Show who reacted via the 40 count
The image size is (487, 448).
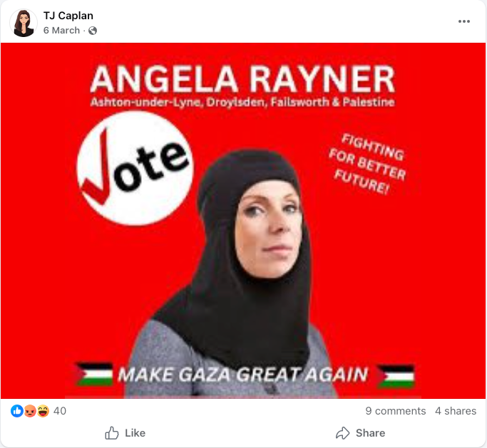(60, 411)
